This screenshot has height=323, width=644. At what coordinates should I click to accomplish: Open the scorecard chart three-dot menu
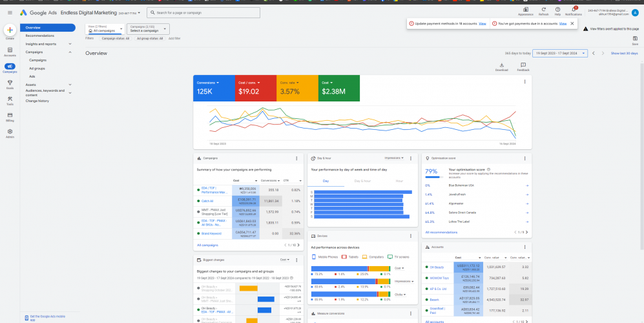pos(525,82)
